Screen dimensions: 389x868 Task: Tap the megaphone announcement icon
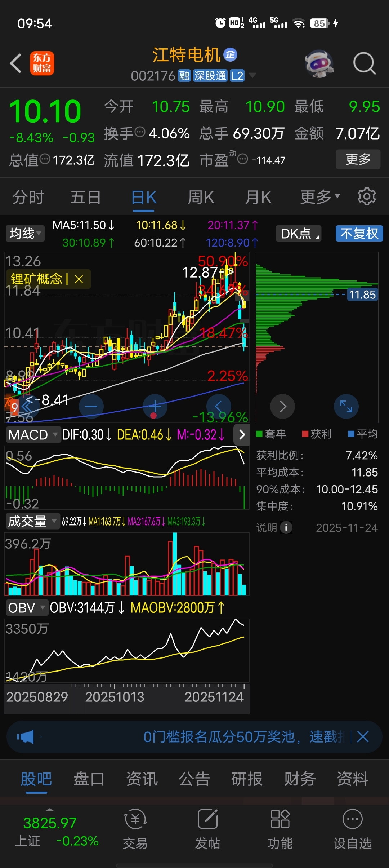pyautogui.click(x=26, y=737)
